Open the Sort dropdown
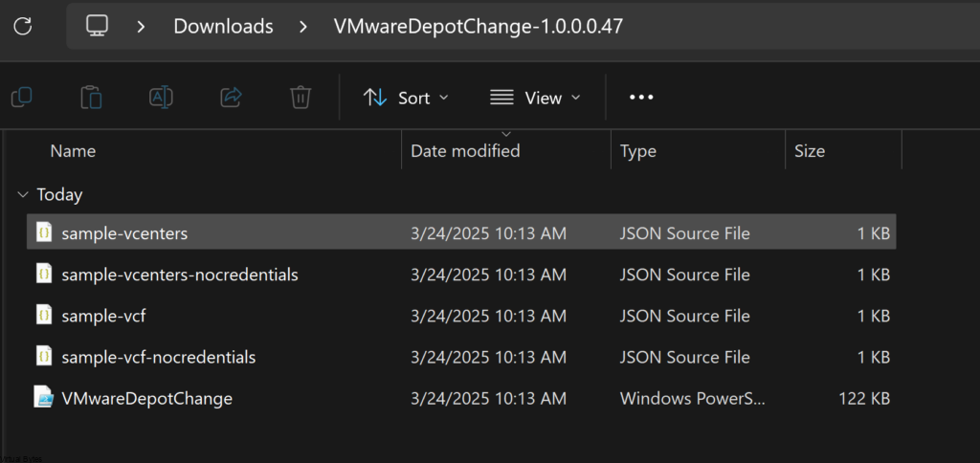 click(406, 99)
